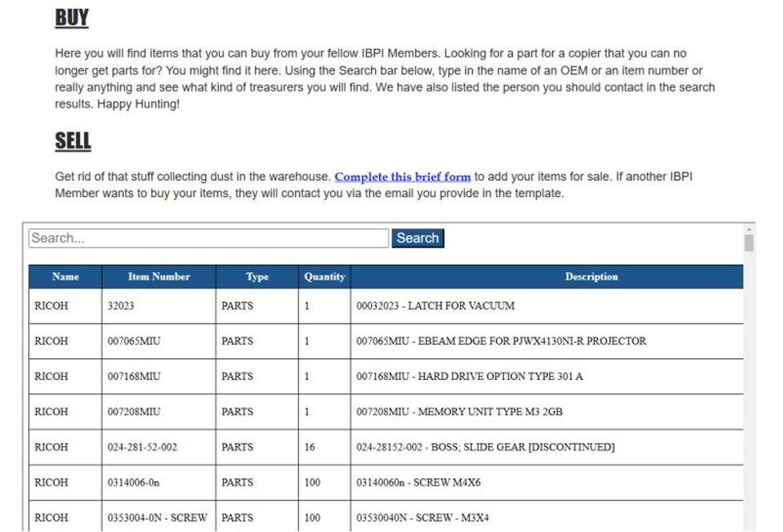The image size is (783, 532).
Task: Select the Description column header
Action: click(x=591, y=276)
